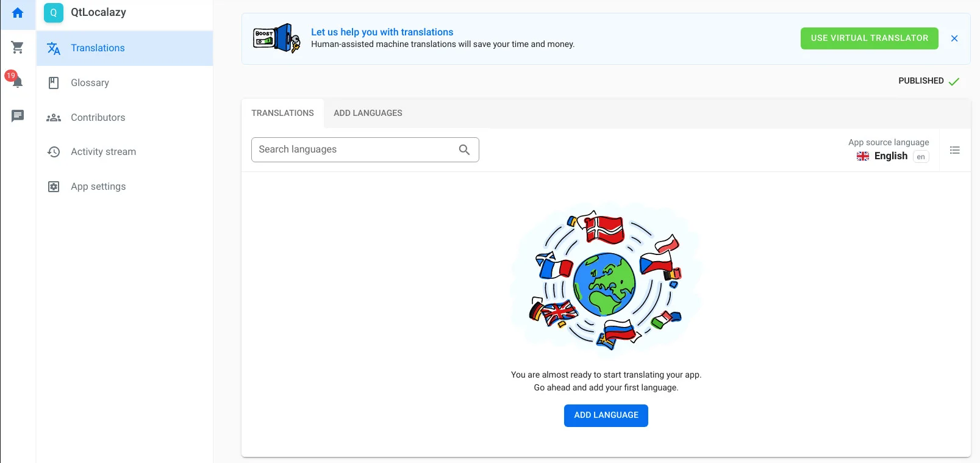Screen dimensions: 980x463
Task: View the Activity stream
Action: (103, 152)
